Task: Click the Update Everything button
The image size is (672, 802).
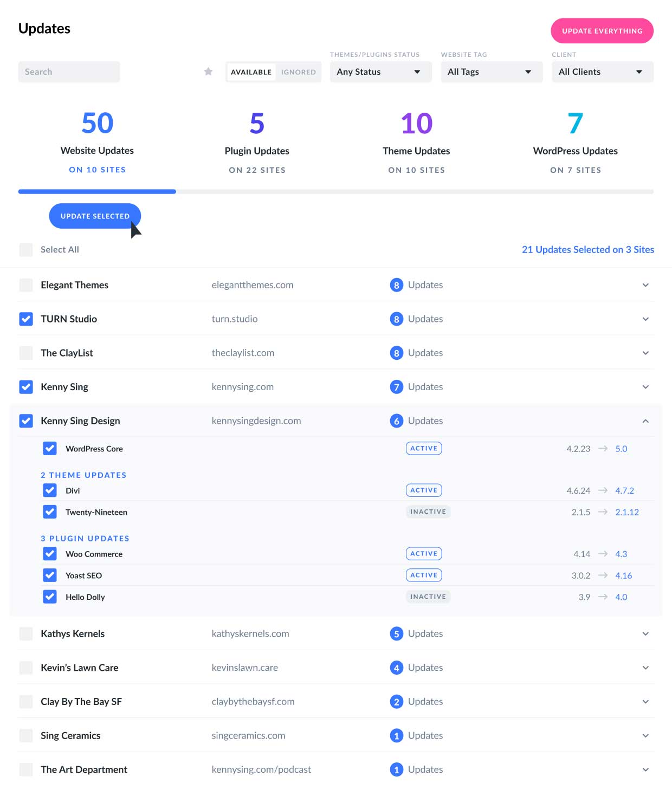Action: (x=602, y=31)
